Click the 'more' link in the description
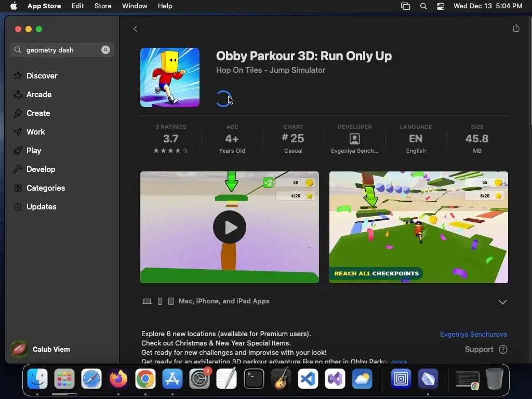This screenshot has height=399, width=532. tap(399, 362)
